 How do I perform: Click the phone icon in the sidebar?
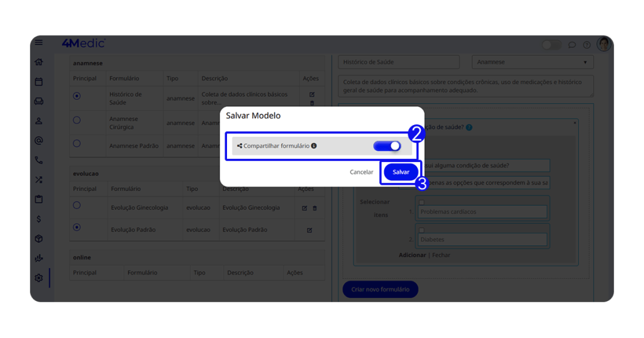39,160
